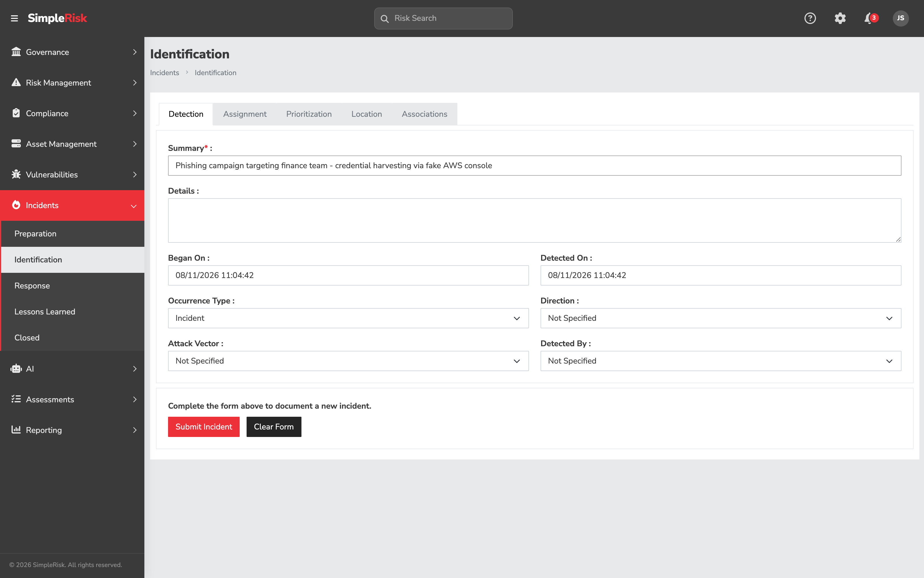Switch to the Detection tab
Viewport: 924px width, 578px height.
tap(186, 114)
